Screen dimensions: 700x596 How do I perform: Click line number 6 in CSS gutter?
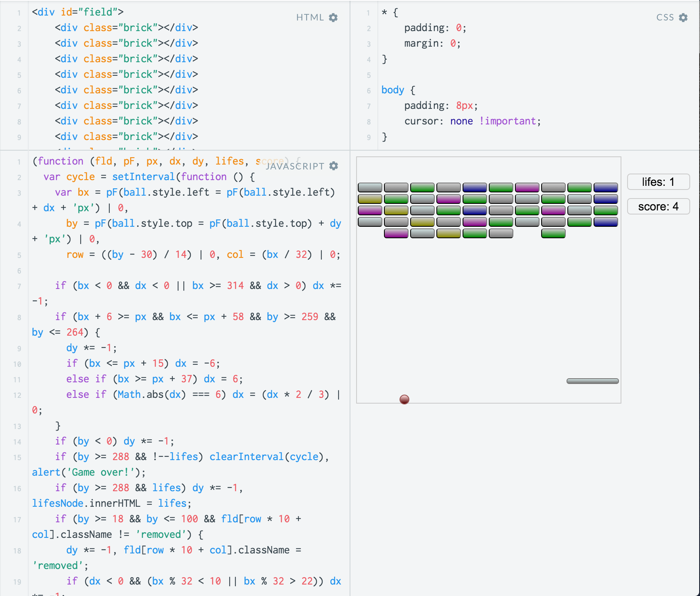pos(369,91)
